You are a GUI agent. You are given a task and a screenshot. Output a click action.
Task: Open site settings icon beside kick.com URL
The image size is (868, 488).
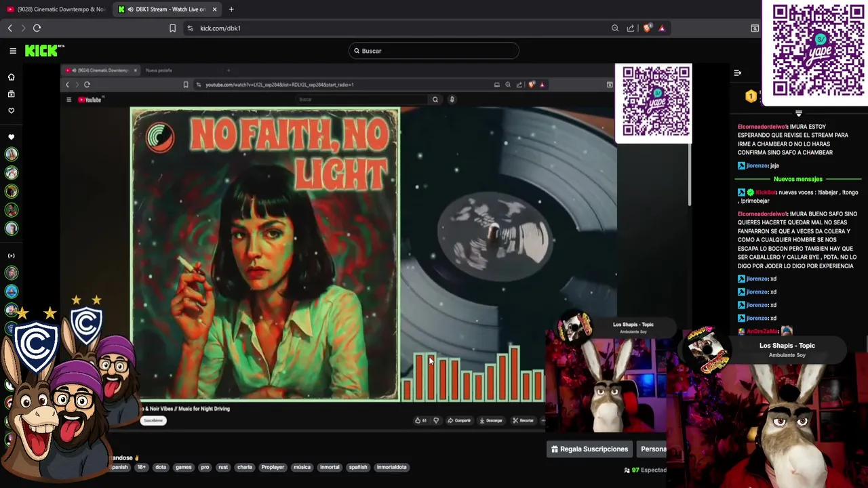[190, 28]
